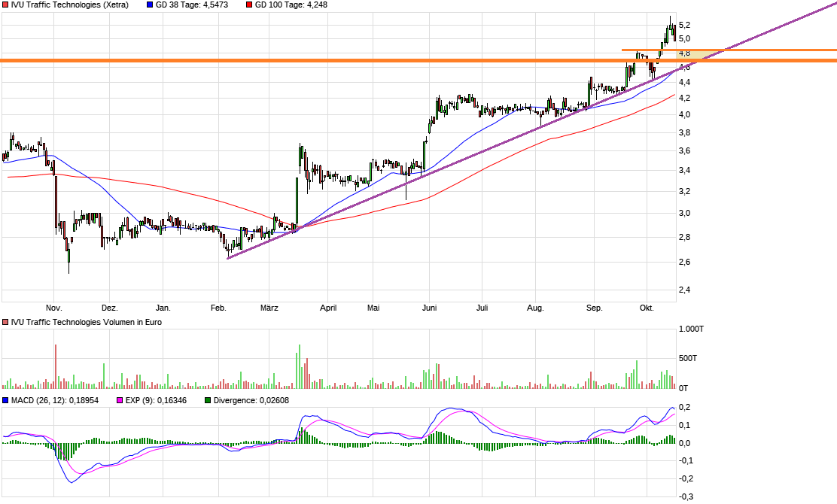Click the blue GD 38 Tage legend square

(150, 5)
